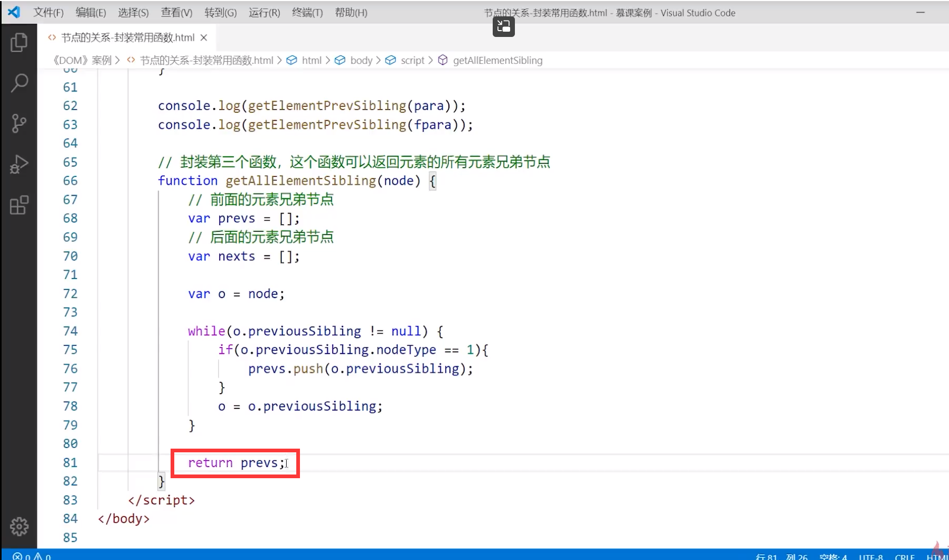Expand the file name breadcrumb dropdown
Screen dimensions: 949x560
206,60
